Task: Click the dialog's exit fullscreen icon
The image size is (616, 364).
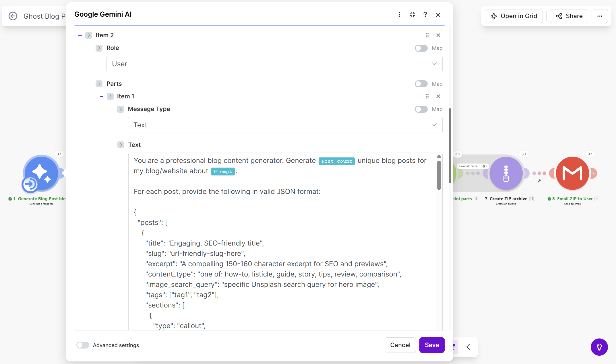Action: click(x=412, y=15)
